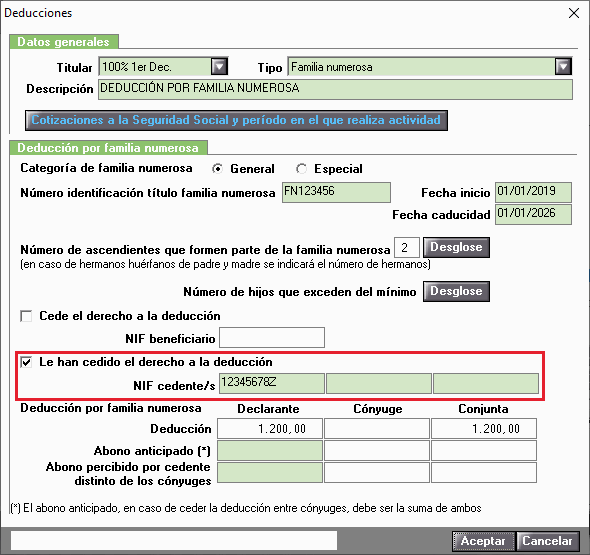Image resolution: width=590 pixels, height=555 pixels.
Task: Open the Titular dropdown arrow
Action: point(219,67)
